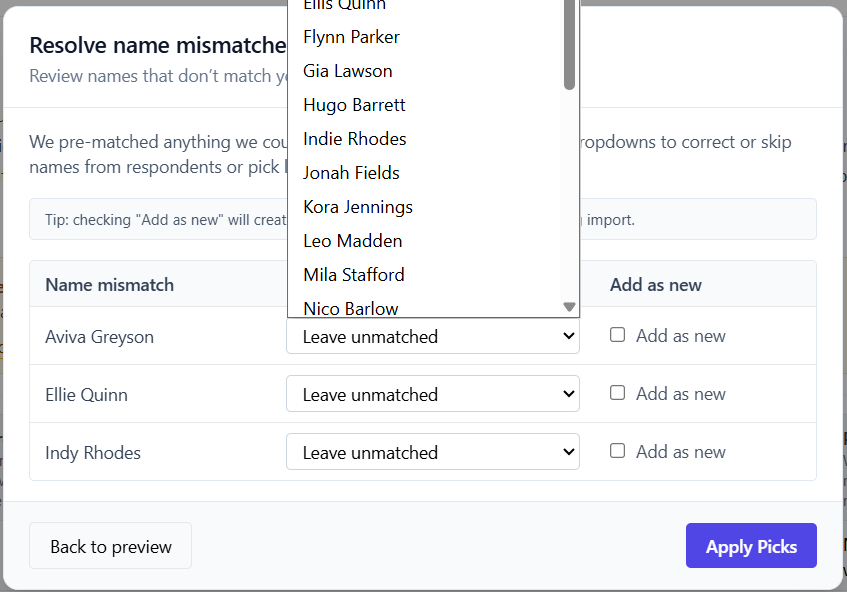847x592 pixels.
Task: Open the Leave unmatched dropdown for Indy Rhodes
Action: (432, 452)
